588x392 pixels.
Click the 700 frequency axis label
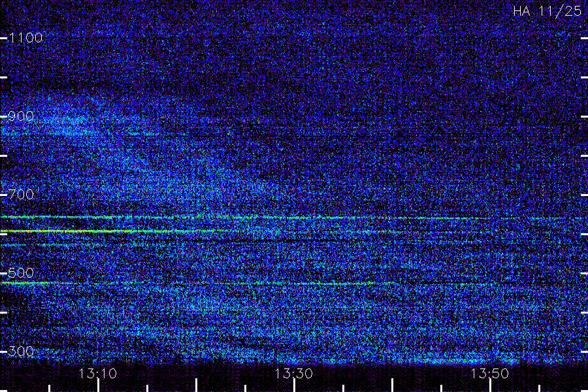[x=21, y=195]
